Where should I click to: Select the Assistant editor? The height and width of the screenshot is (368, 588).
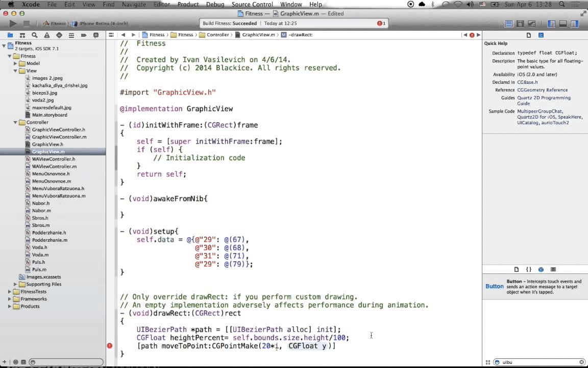520,24
